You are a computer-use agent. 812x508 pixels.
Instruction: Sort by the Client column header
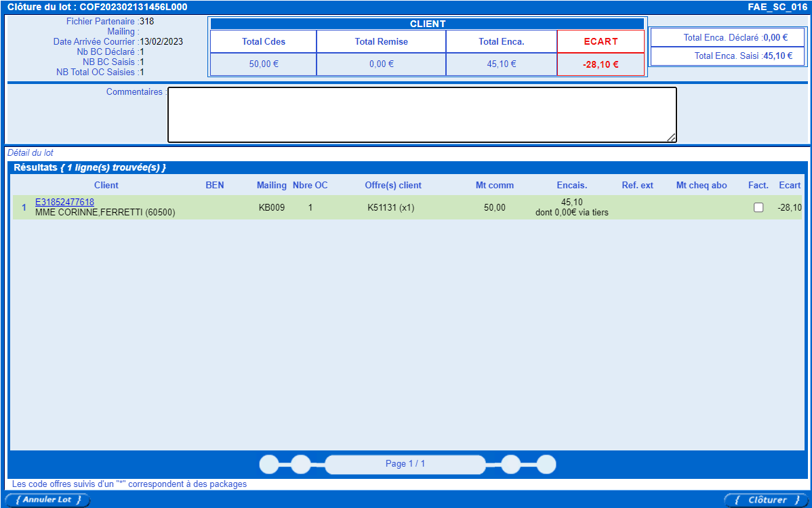tap(106, 185)
